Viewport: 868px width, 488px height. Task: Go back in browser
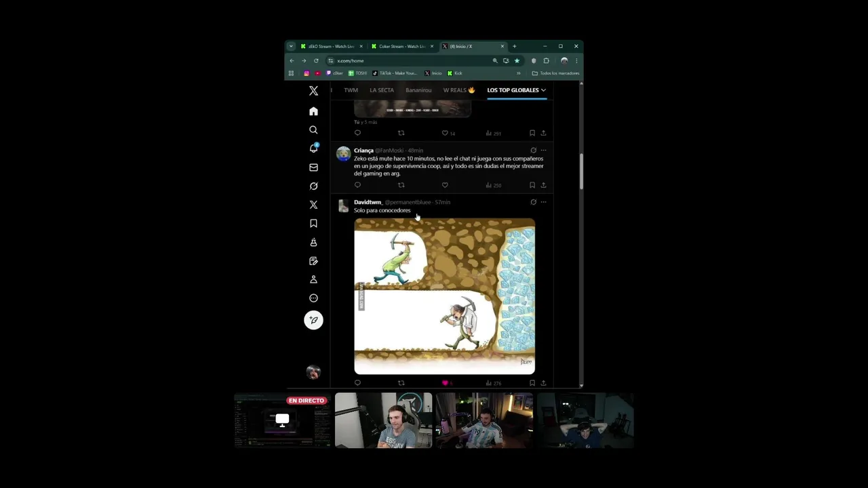292,60
